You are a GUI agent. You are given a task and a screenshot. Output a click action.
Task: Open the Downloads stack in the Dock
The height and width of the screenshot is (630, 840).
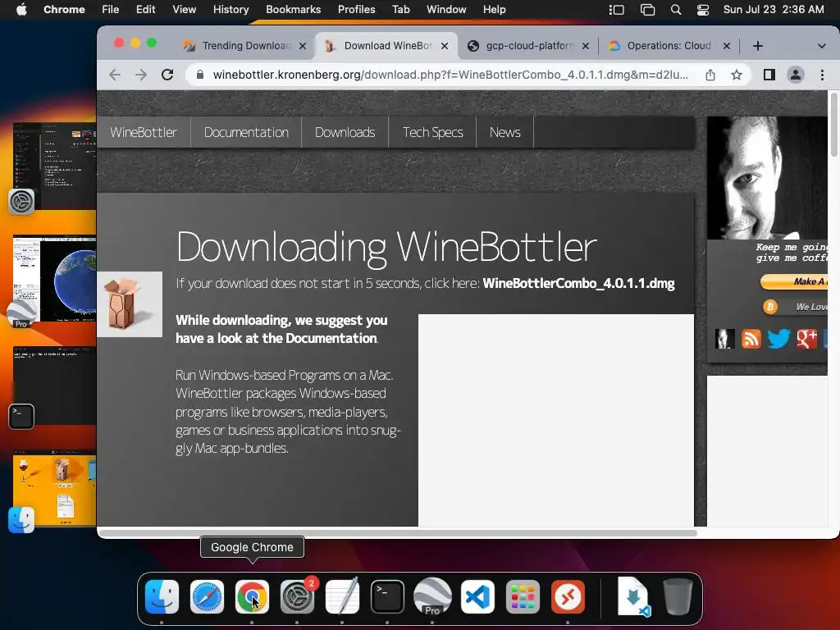(x=632, y=597)
